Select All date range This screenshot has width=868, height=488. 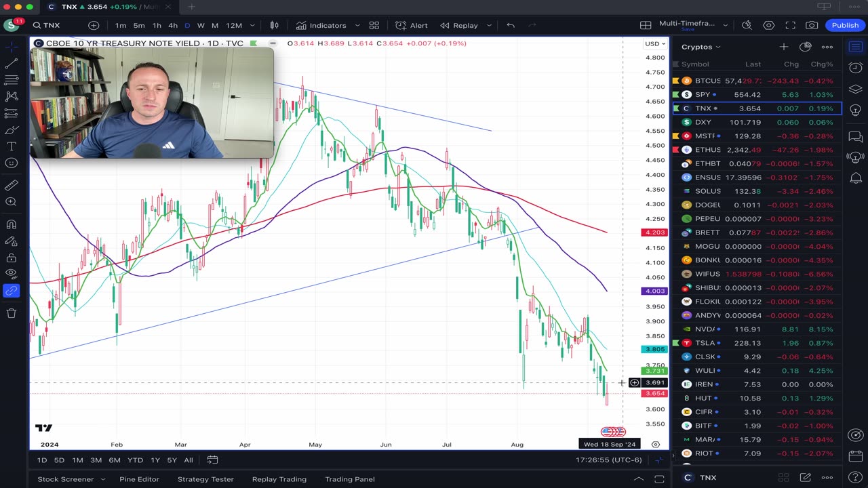pos(189,460)
